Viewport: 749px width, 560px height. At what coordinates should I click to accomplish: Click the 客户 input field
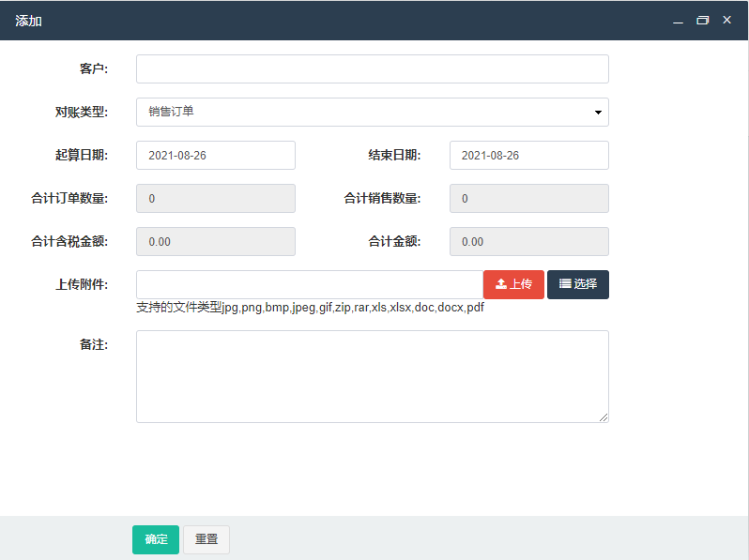coord(372,68)
